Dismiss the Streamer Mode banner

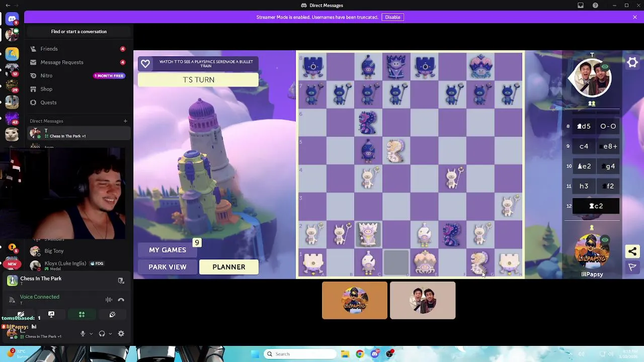[x=635, y=17]
